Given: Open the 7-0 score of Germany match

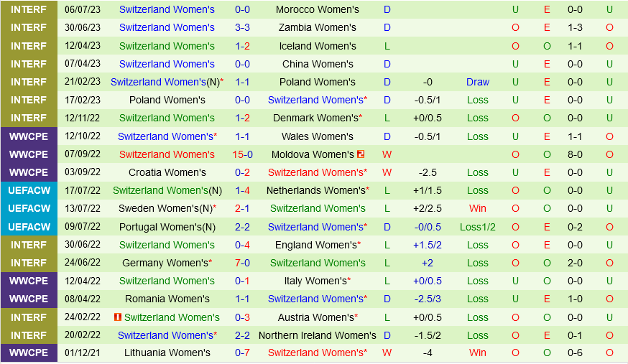Looking at the screenshot, I should pos(242,263).
